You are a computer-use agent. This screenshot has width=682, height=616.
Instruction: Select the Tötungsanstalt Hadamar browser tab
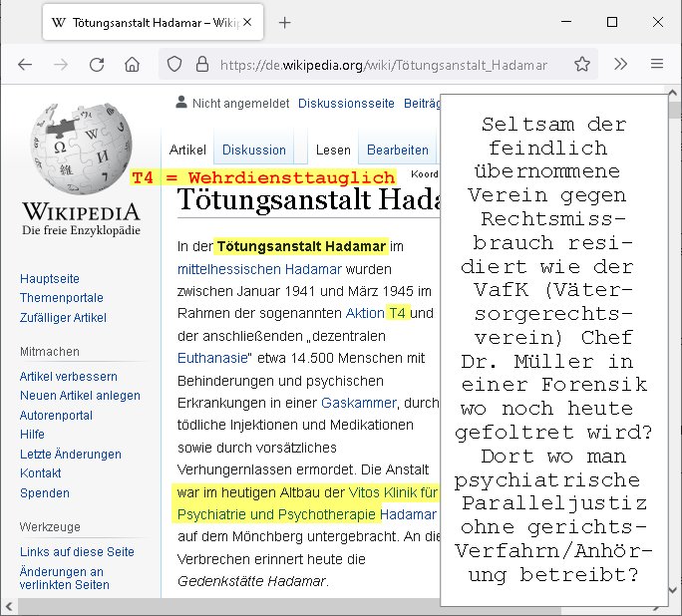pyautogui.click(x=154, y=23)
